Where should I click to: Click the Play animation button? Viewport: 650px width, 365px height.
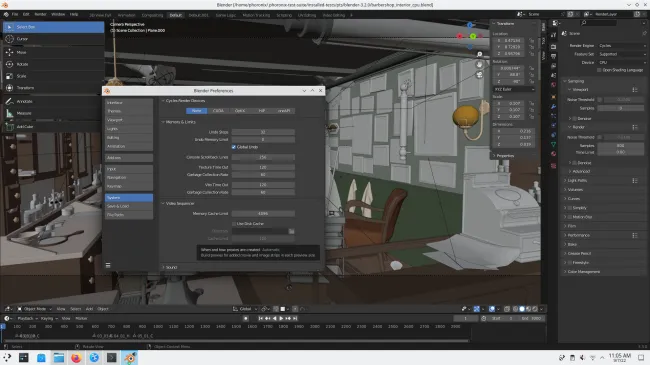click(x=281, y=319)
